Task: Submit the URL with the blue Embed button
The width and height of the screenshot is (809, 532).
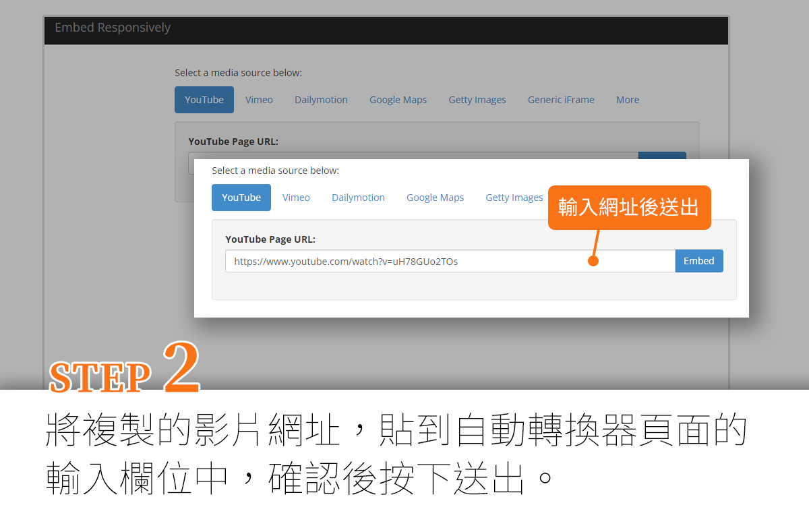Action: pyautogui.click(x=699, y=261)
